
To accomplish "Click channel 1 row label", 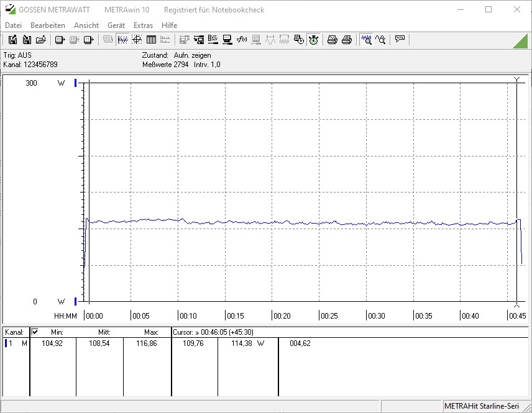I will [x=16, y=343].
